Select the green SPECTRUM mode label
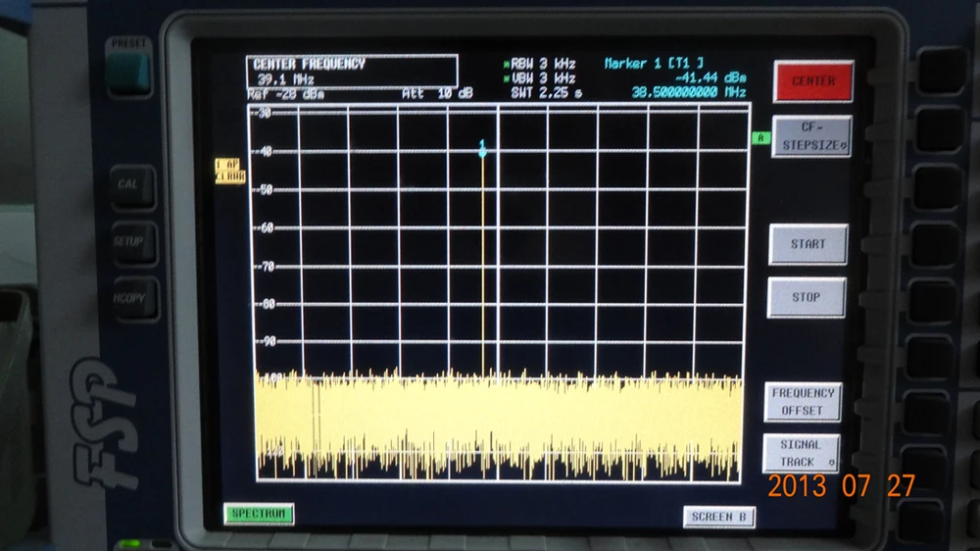The width and height of the screenshot is (980, 551). point(259,514)
